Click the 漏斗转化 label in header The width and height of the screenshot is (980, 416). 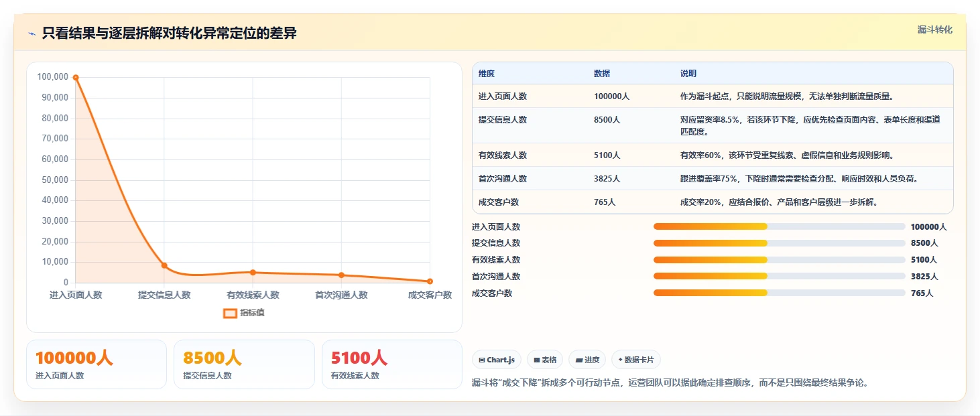pyautogui.click(x=934, y=30)
